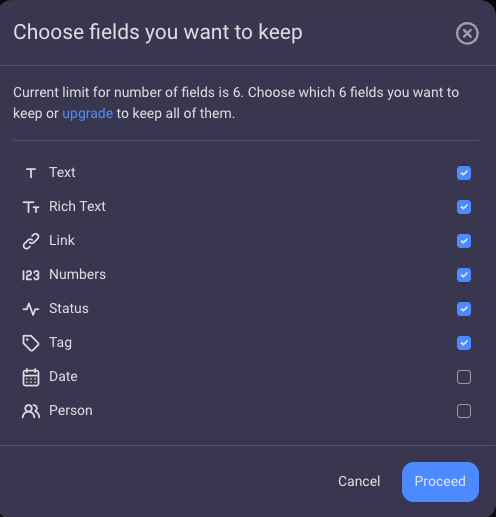496x517 pixels.
Task: Click the Cancel button
Action: point(359,481)
